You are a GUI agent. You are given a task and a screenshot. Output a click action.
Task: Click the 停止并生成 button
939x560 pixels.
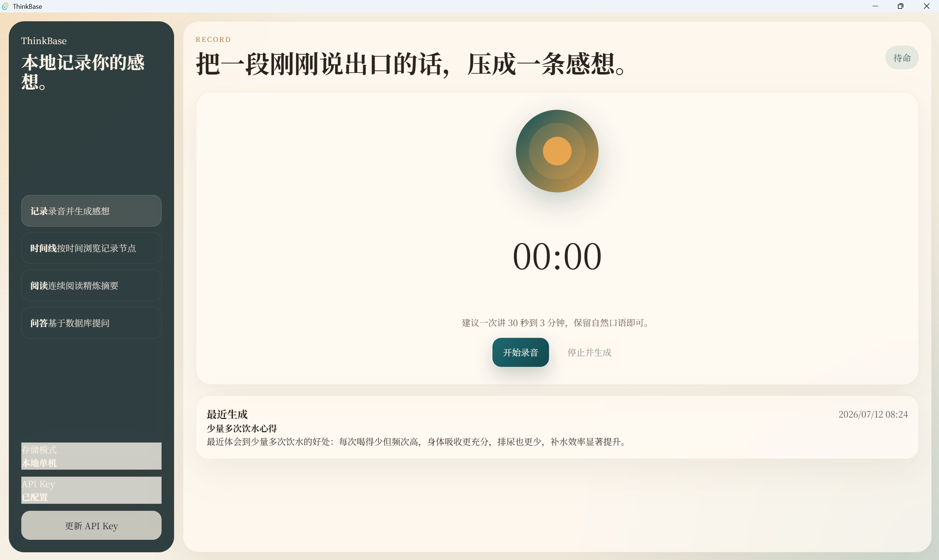[x=589, y=352]
